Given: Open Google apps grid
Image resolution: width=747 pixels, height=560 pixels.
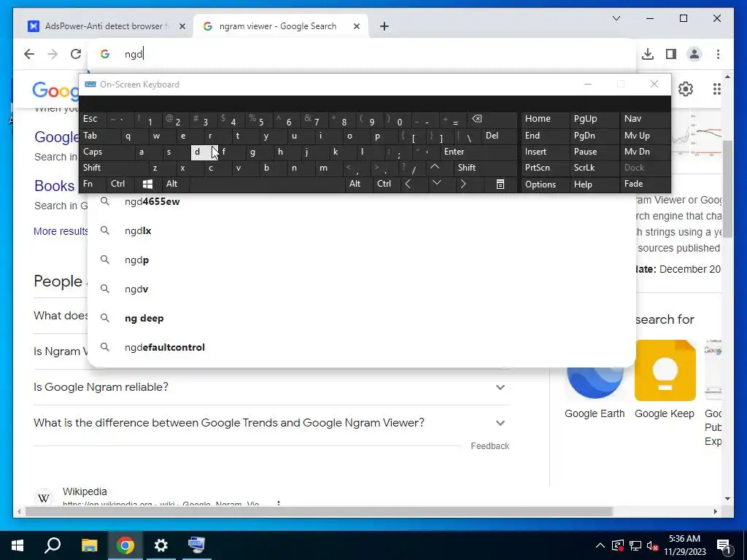Looking at the screenshot, I should pos(716,88).
